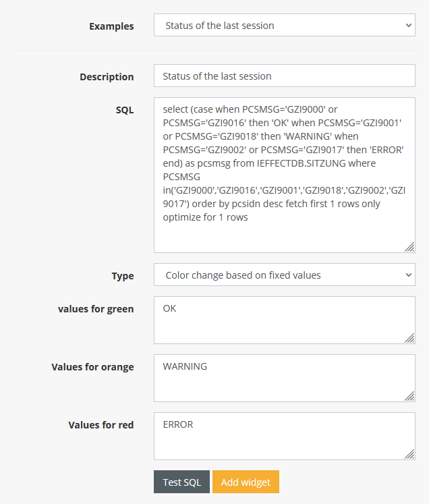The height and width of the screenshot is (504, 429).
Task: Click the values for green label
Action: (96, 309)
